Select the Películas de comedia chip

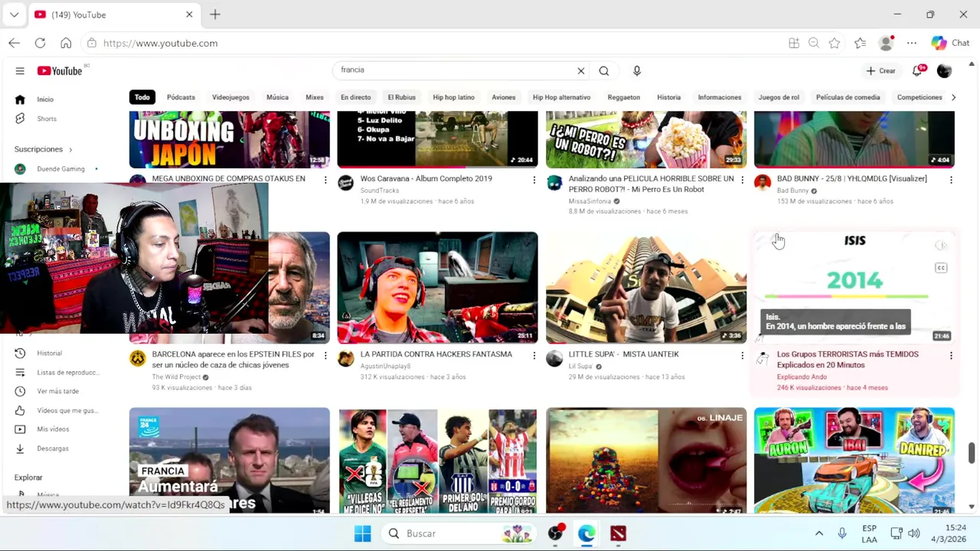pyautogui.click(x=848, y=97)
